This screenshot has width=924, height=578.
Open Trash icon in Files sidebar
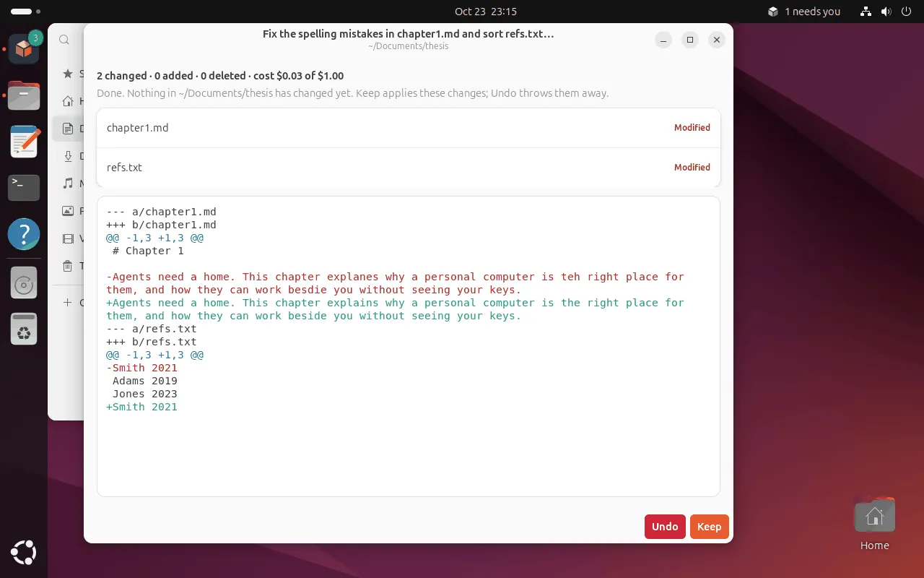coord(68,266)
